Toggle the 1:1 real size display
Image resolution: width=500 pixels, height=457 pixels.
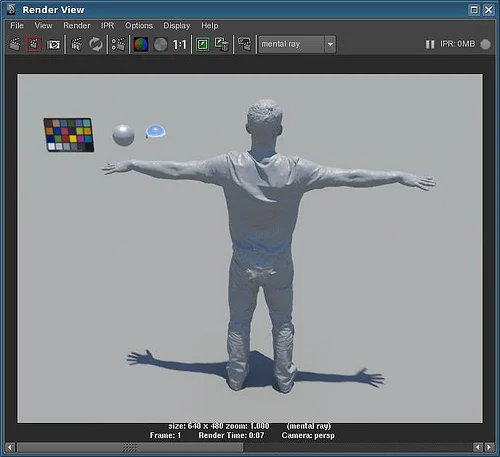pyautogui.click(x=179, y=44)
